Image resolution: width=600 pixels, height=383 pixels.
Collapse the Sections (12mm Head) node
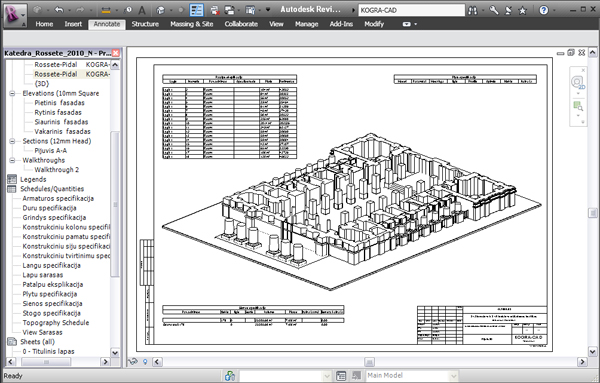[x=12, y=141]
